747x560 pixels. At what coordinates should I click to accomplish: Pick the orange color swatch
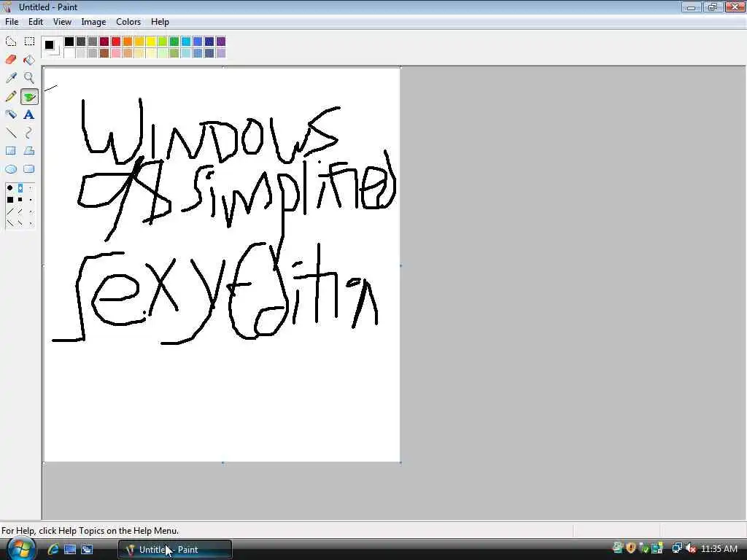coord(127,42)
